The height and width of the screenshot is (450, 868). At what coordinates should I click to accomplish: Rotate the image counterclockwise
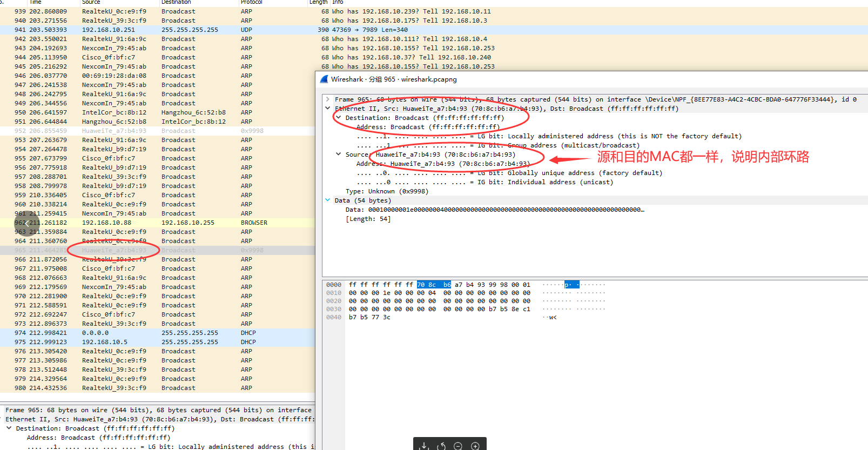point(441,446)
